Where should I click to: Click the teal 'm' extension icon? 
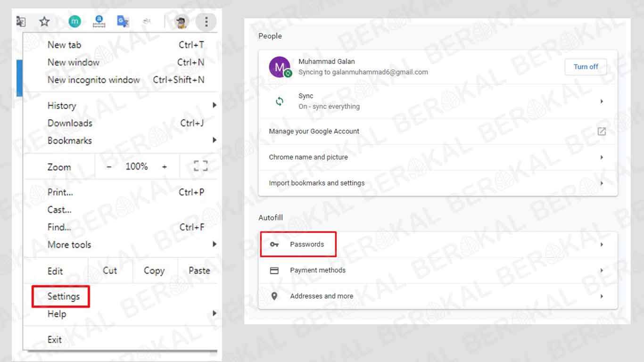pos(74,22)
